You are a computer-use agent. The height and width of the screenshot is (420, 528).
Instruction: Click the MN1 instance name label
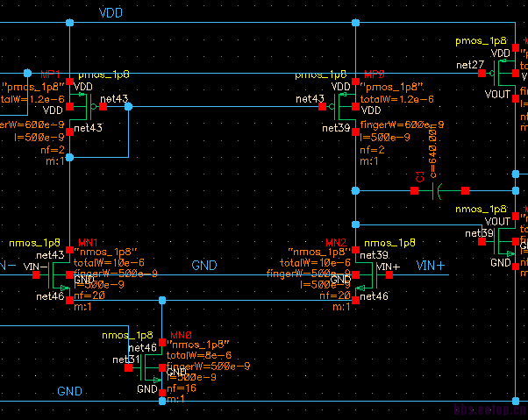[x=88, y=243]
